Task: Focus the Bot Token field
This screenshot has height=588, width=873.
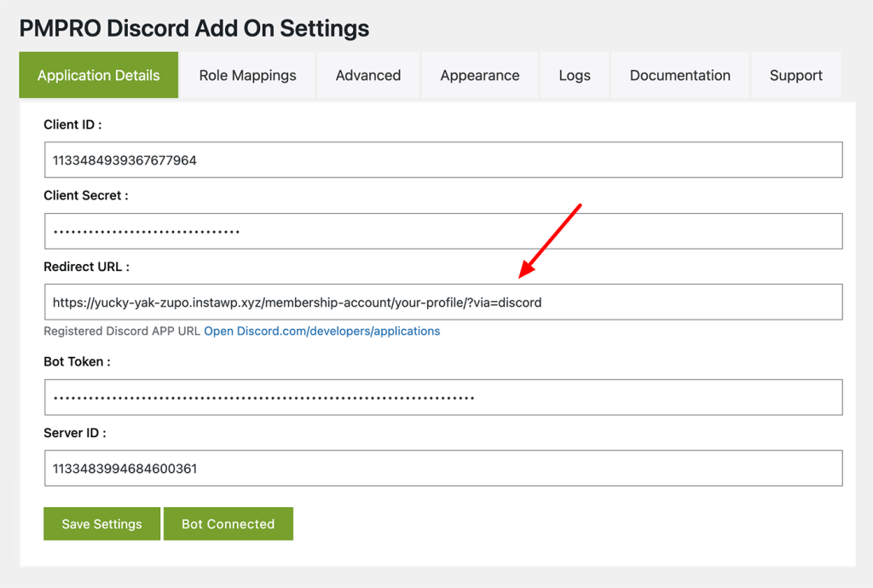Action: point(443,397)
